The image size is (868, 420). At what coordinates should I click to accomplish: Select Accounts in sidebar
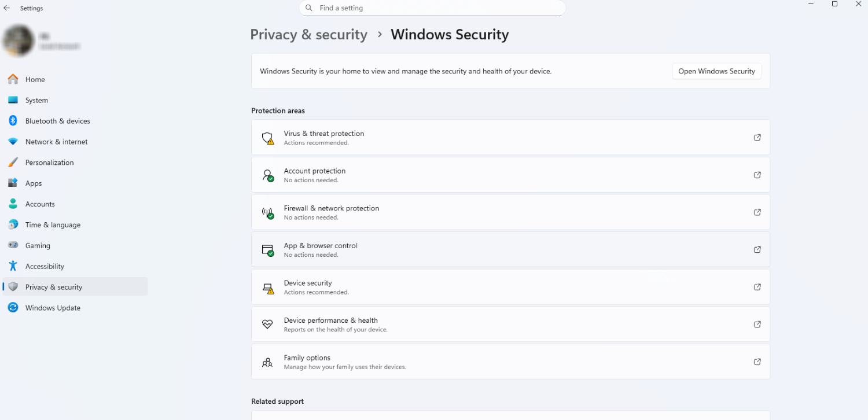coord(75,204)
